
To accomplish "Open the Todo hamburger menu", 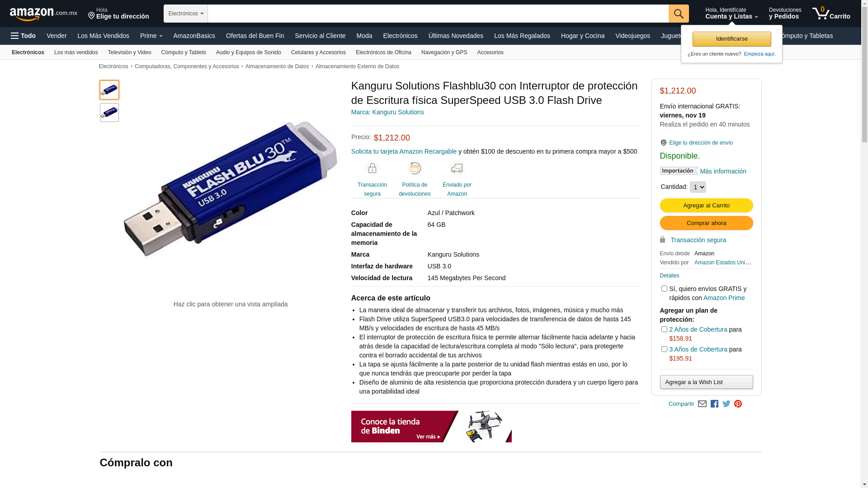I will [x=23, y=36].
